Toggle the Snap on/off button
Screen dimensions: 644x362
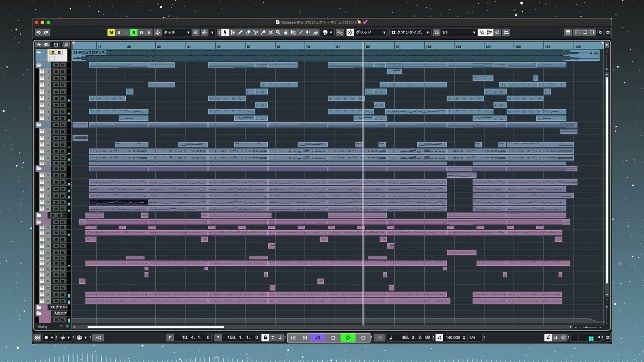tap(350, 32)
